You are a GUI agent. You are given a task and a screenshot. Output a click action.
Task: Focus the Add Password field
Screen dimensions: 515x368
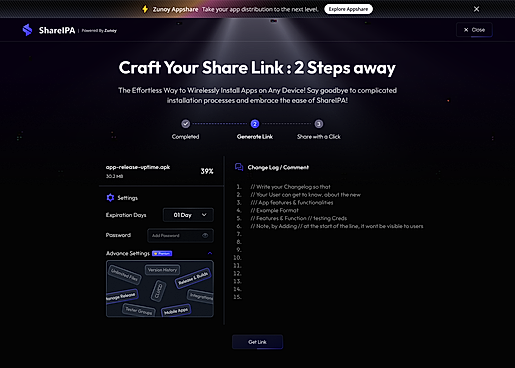point(180,235)
